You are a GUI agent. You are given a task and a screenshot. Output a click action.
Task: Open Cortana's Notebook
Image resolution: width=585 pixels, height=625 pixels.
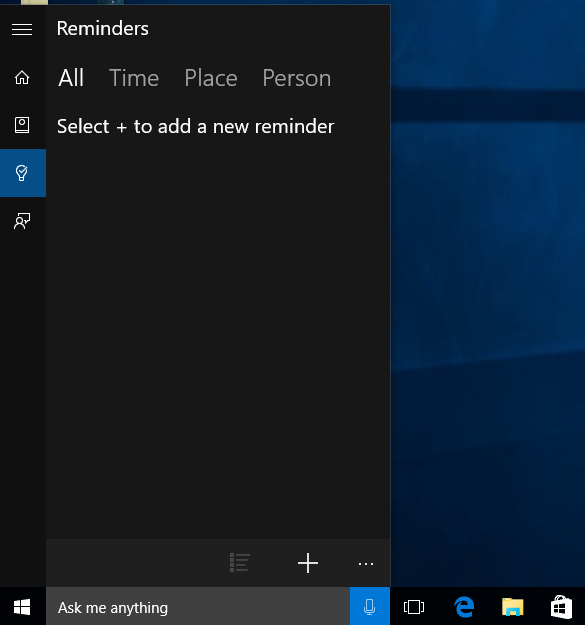[22, 125]
